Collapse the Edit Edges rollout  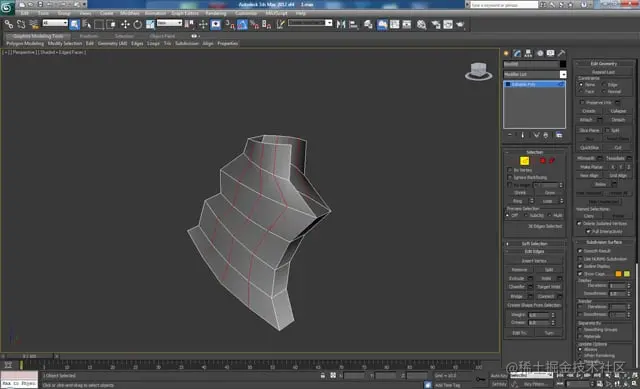[x=534, y=251]
